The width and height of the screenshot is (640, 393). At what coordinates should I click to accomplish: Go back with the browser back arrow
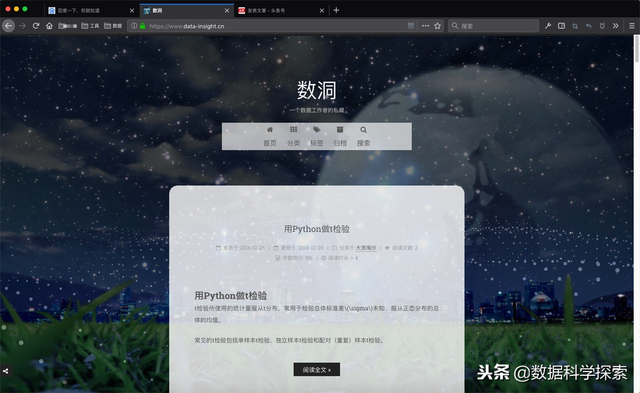point(9,26)
